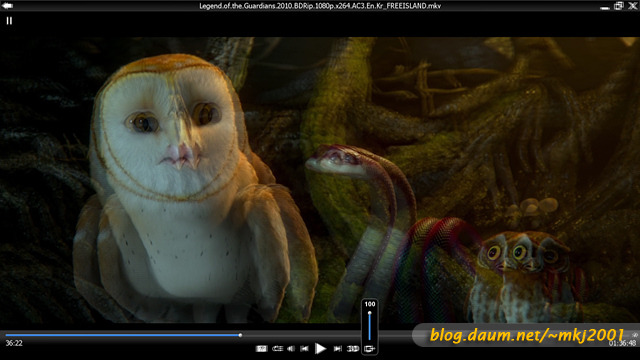Toggle the subtitle icon in control bar
Screen dimensions: 640x360
(261, 349)
